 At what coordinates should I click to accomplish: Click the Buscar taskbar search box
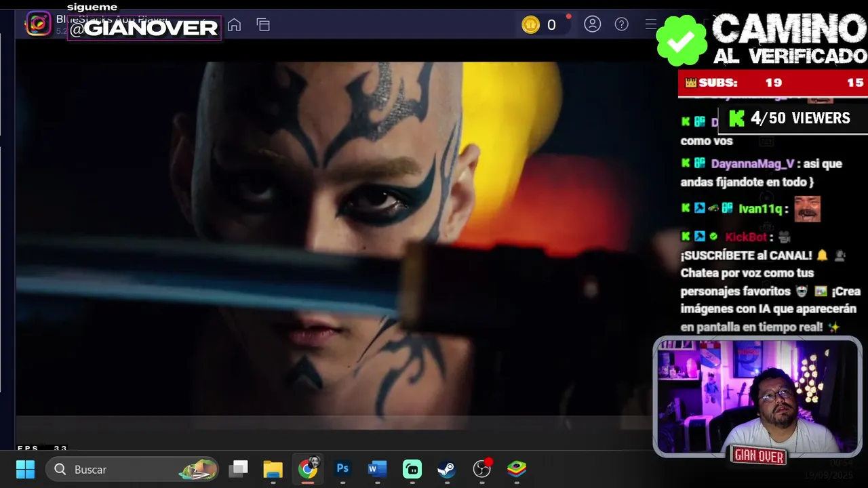132,469
